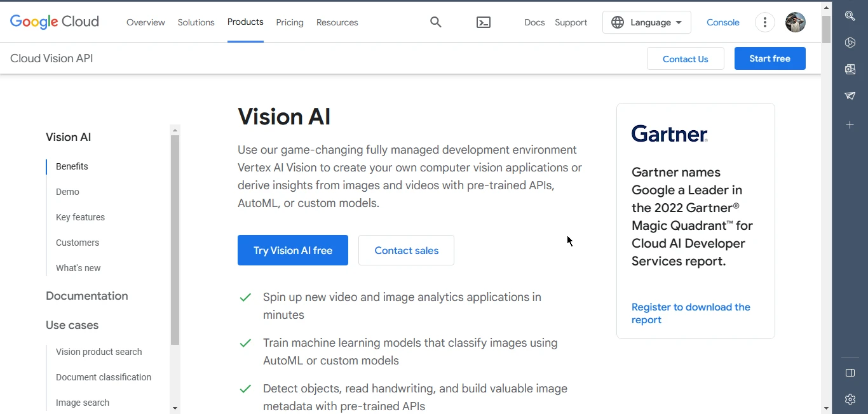Open Register to download the report link
Image resolution: width=868 pixels, height=414 pixels.
(691, 313)
